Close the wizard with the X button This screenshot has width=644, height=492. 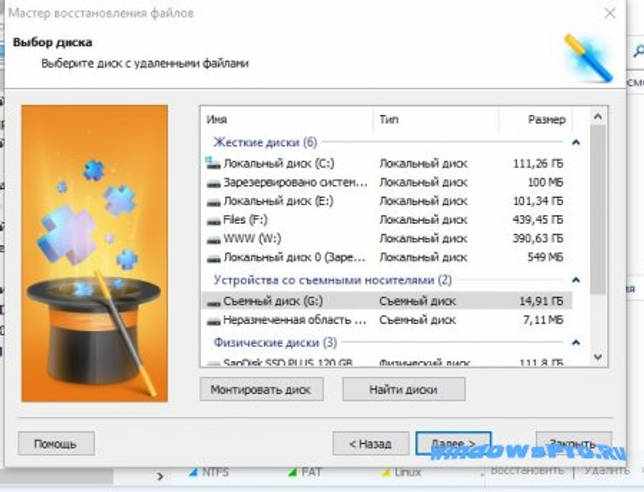tap(610, 13)
